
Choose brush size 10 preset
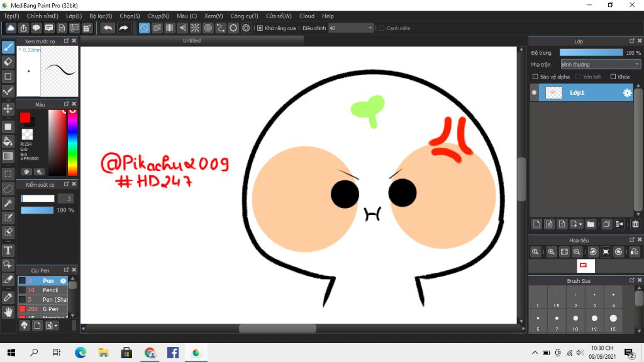coord(575,321)
